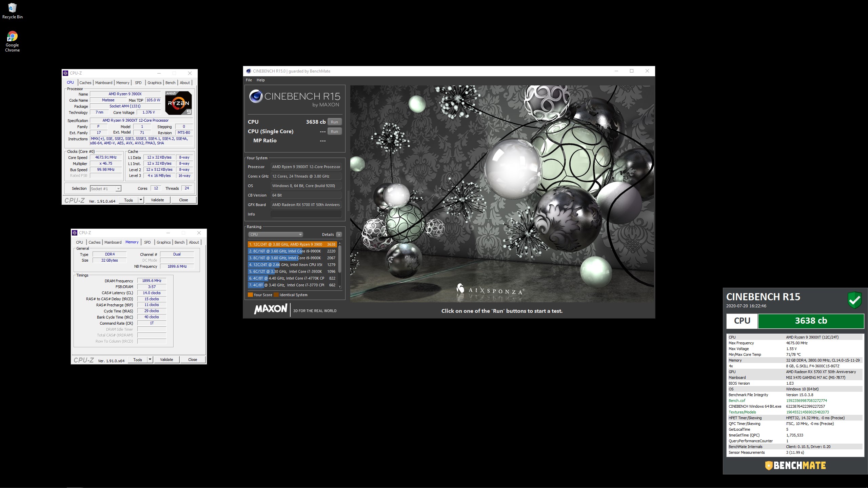Screen dimensions: 868x488
Task: Click the Max Voltage 1.55 V row in BenchMate
Action: tap(795, 349)
